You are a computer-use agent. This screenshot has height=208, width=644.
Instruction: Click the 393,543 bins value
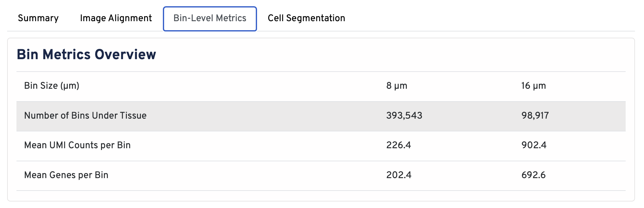(x=404, y=116)
